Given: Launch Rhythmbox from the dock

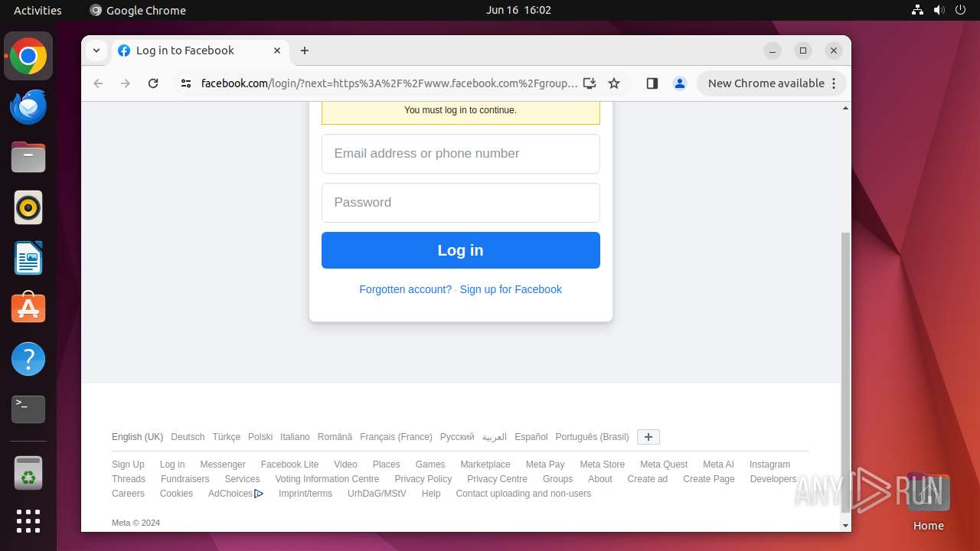Looking at the screenshot, I should [x=28, y=207].
